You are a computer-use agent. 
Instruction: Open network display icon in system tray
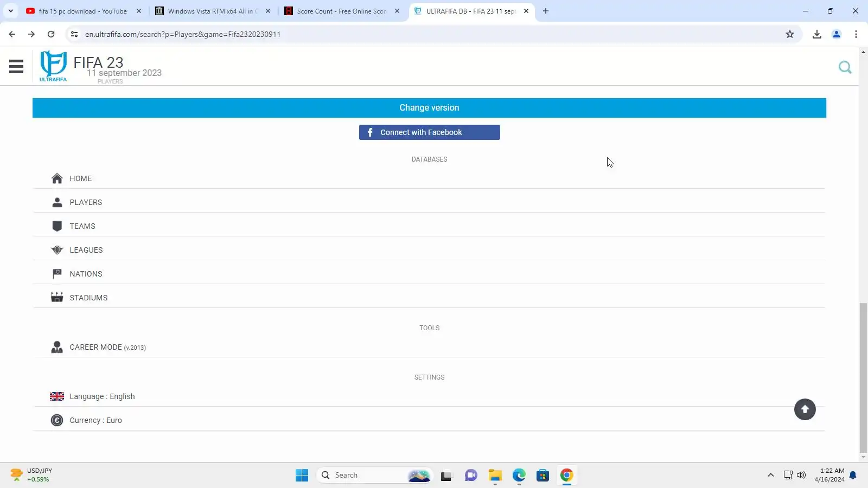788,476
